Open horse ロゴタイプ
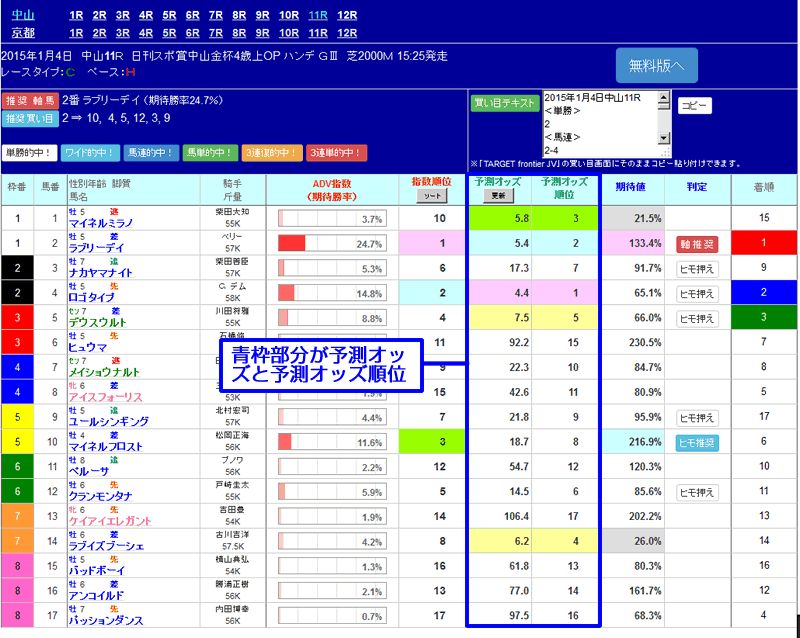The height and width of the screenshot is (638, 800). tap(91, 298)
